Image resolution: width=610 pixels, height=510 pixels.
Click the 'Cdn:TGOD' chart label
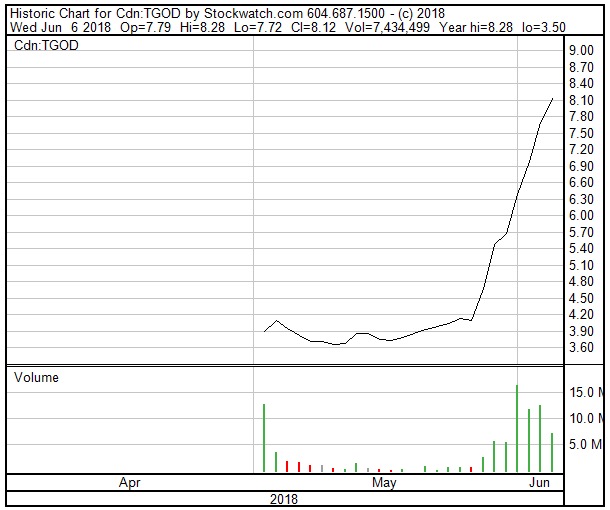coord(46,46)
